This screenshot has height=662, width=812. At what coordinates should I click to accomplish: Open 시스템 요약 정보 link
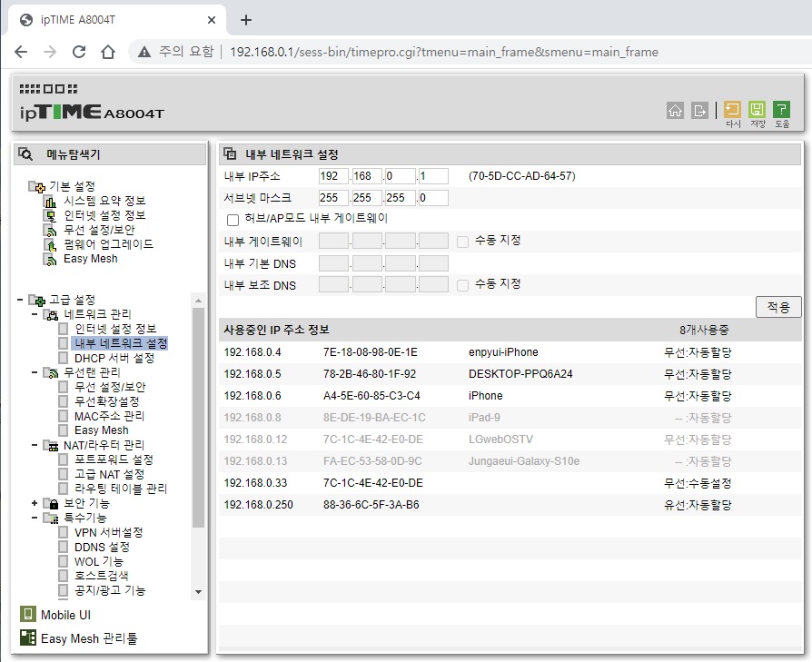click(104, 201)
